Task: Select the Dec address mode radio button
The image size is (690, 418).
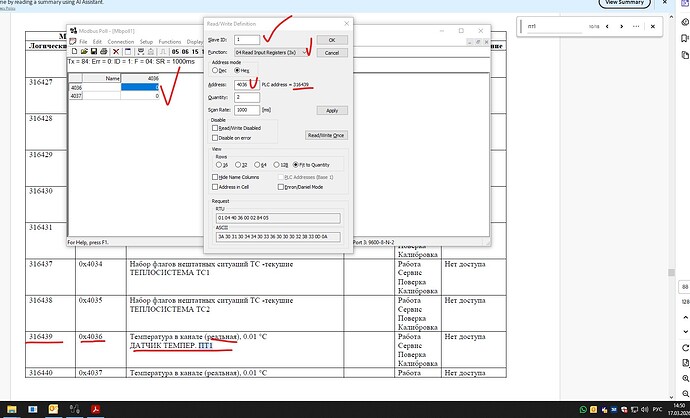Action: [215, 70]
